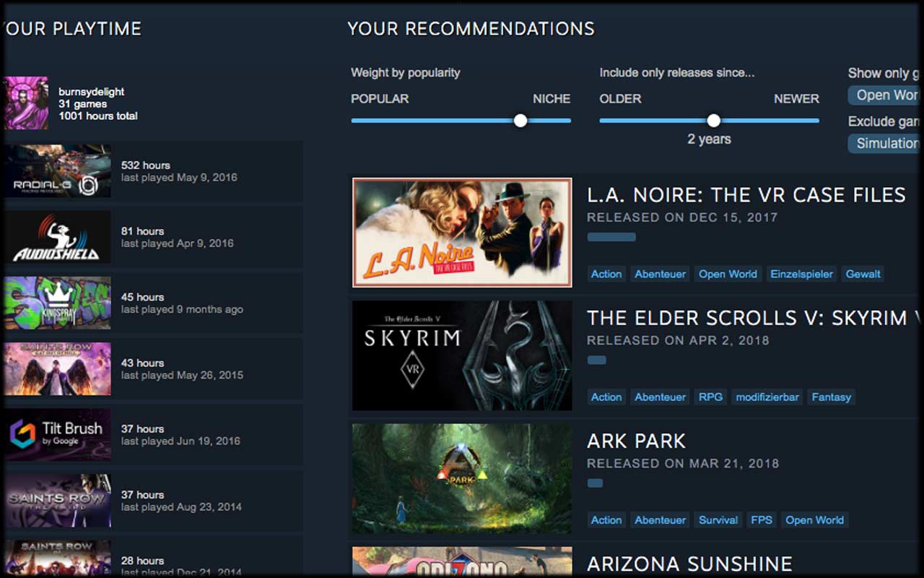Open the Tilt Brush by Google thumbnail
Screen dimensions: 924x578
(57, 435)
